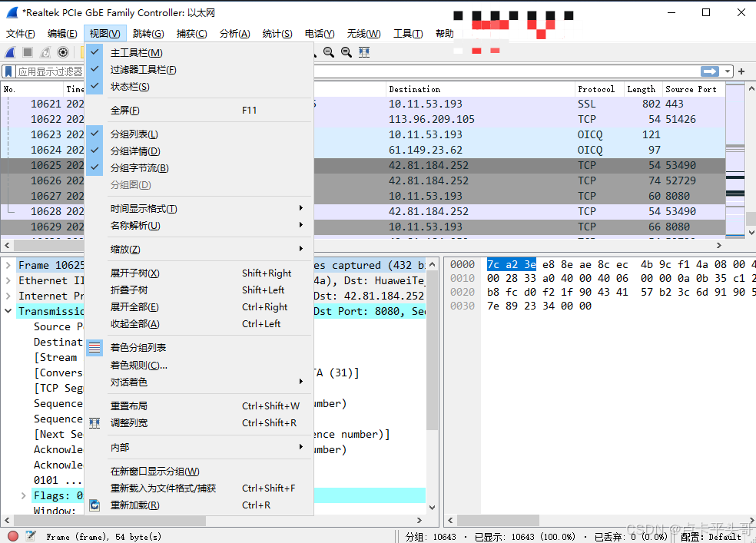The height and width of the screenshot is (543, 756).
Task: Open the 统计 menu
Action: click(279, 33)
